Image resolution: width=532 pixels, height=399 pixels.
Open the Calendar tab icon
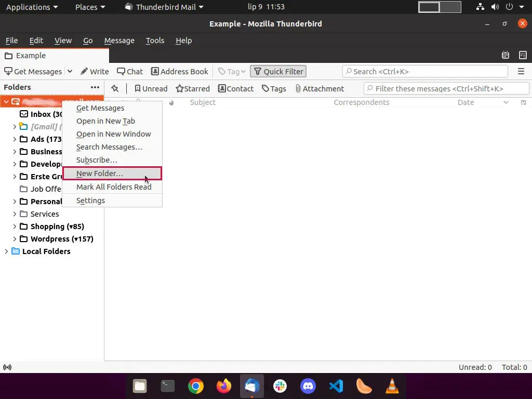[x=505, y=55]
